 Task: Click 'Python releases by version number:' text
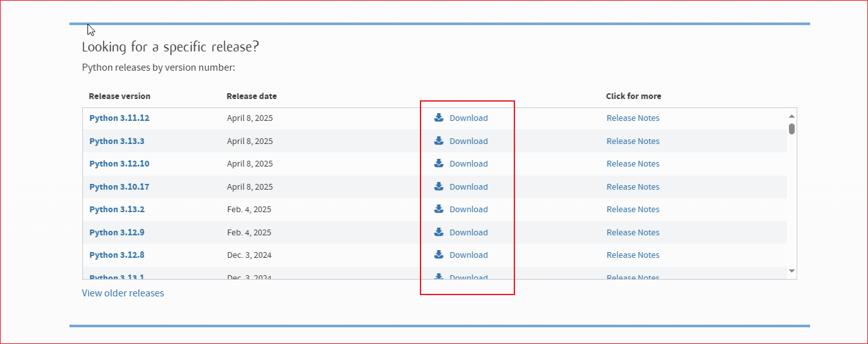[x=159, y=68]
